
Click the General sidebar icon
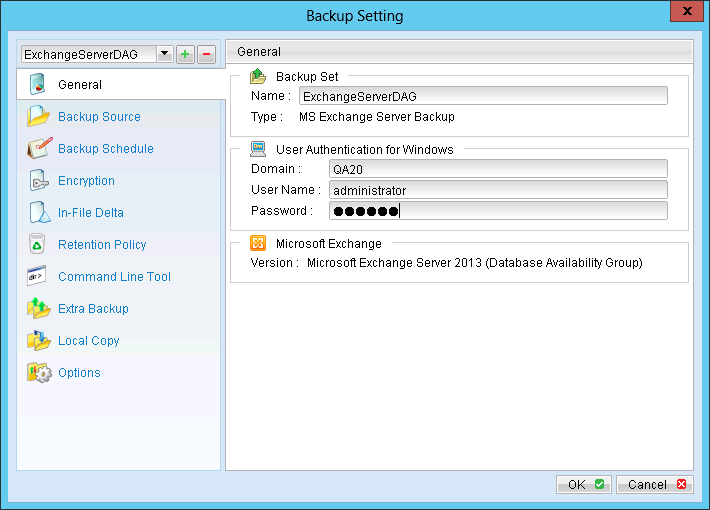point(39,85)
